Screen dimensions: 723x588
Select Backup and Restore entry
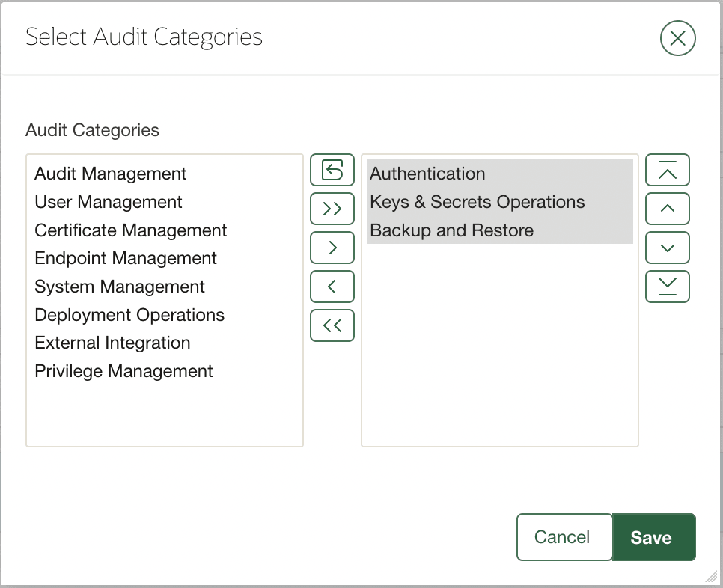(x=451, y=230)
